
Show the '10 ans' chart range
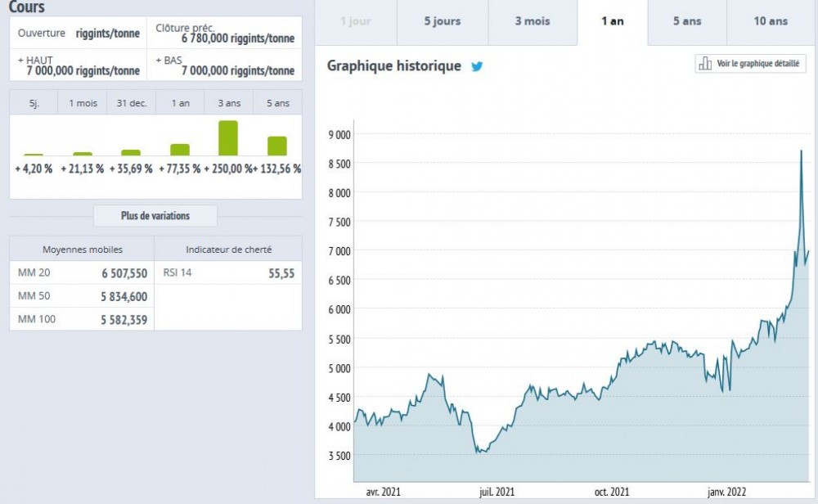[x=771, y=21]
